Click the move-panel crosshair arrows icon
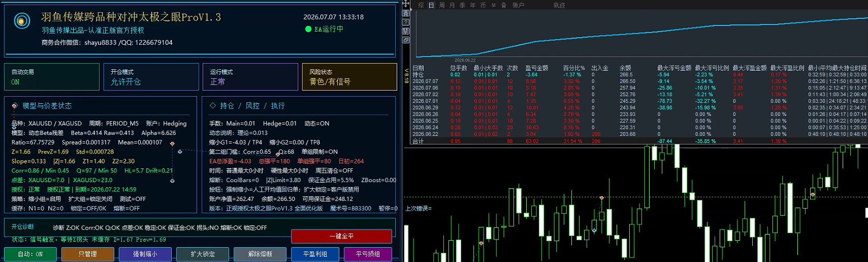The height and width of the screenshot is (262, 868). (406, 4)
